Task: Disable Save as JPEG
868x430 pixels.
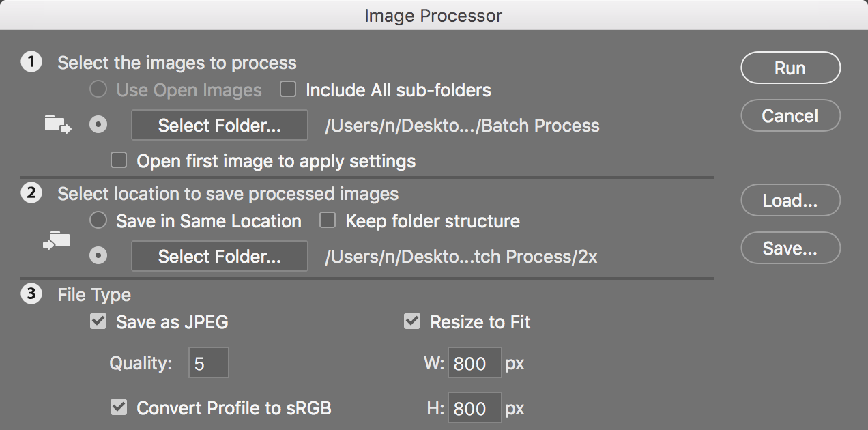Action: coord(97,321)
